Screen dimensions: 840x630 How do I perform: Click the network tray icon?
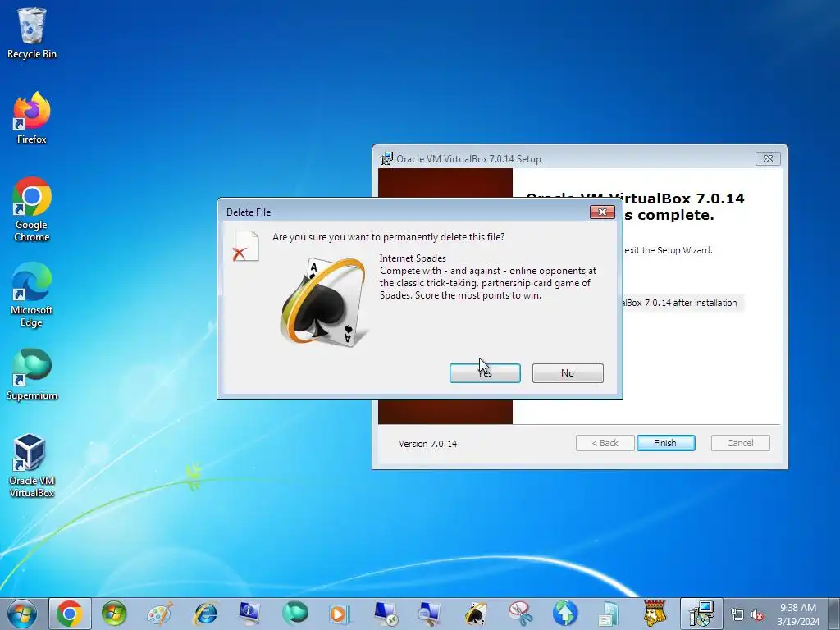[737, 615]
